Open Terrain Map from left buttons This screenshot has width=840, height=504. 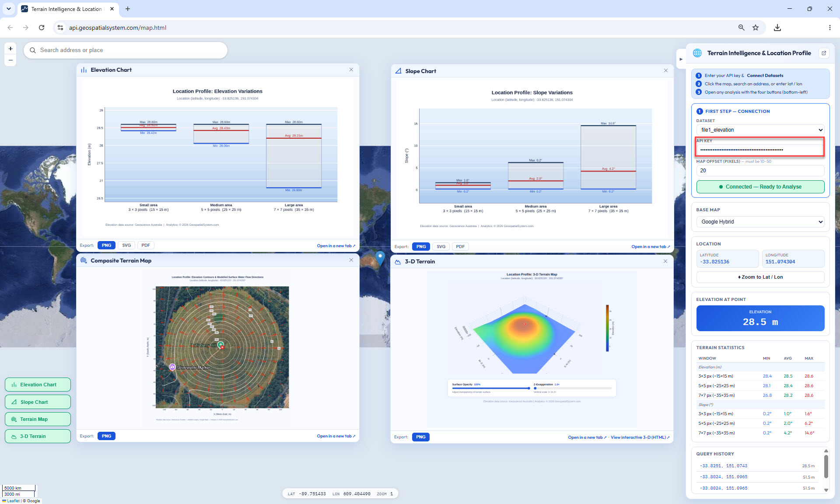click(38, 419)
